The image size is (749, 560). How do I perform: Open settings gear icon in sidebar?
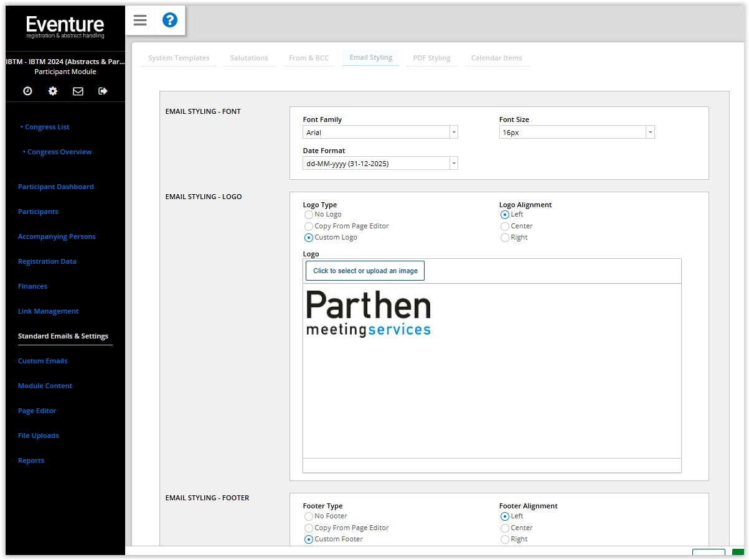[53, 91]
